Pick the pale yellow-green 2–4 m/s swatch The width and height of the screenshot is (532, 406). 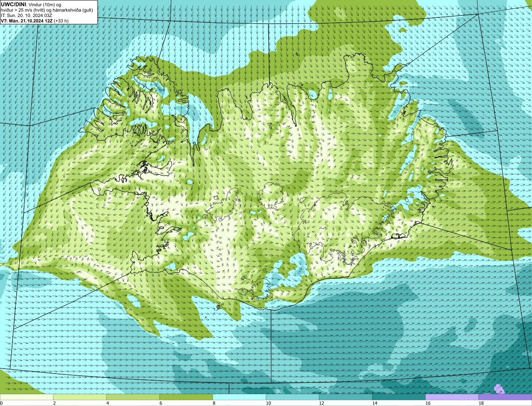80,397
